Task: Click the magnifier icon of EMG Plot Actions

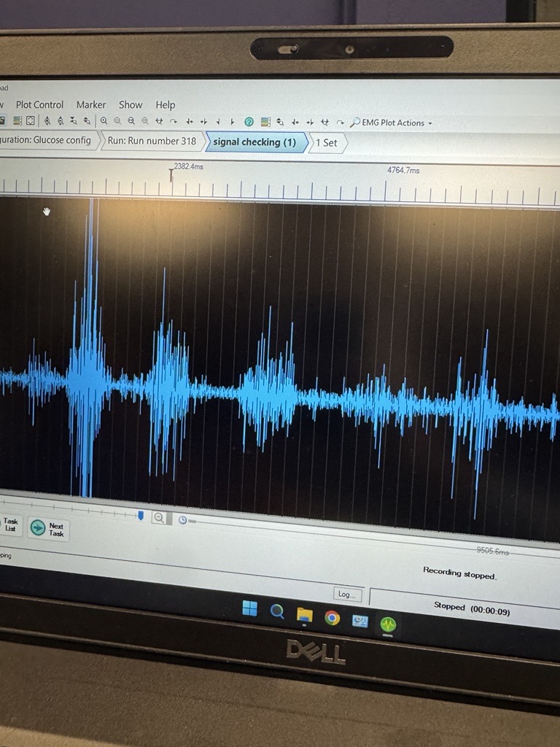Action: [x=355, y=123]
